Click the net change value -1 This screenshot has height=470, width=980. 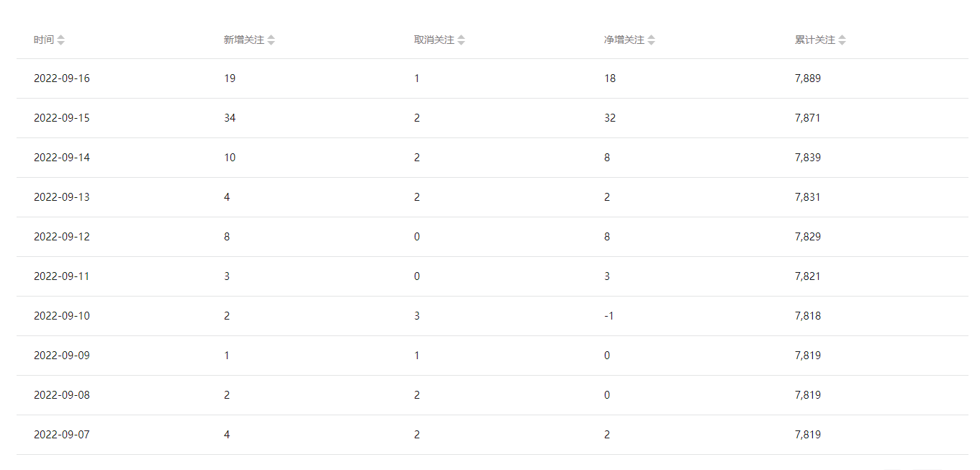[x=608, y=316]
